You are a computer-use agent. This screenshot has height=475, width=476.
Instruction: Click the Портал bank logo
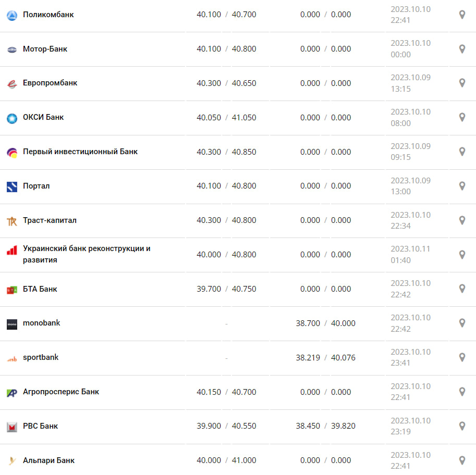click(12, 186)
